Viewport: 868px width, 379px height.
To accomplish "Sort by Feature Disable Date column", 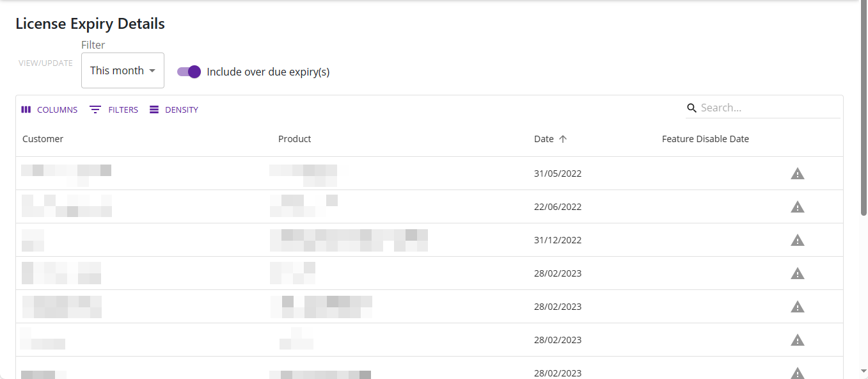I will 705,139.
